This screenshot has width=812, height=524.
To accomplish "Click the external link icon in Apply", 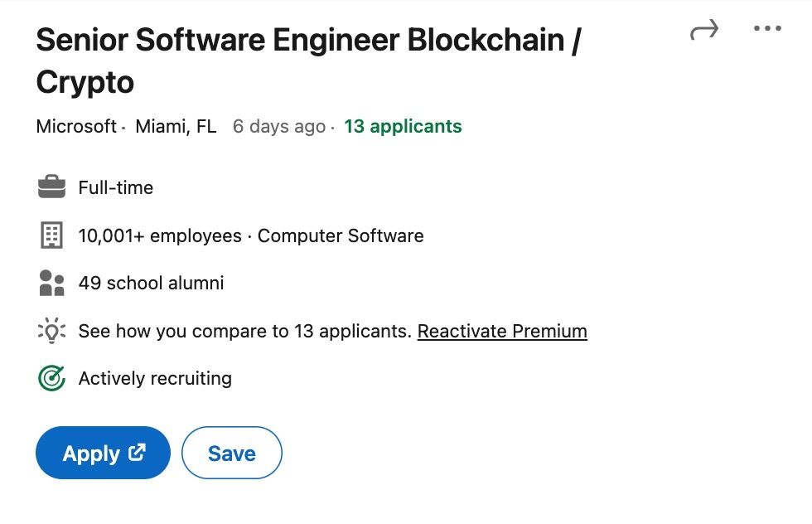I will coord(137,453).
